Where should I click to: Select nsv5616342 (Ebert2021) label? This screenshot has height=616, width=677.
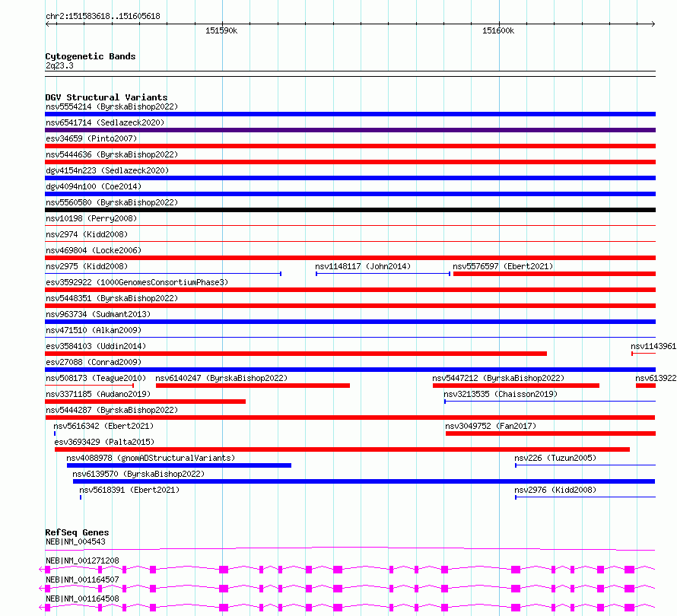[x=103, y=426]
